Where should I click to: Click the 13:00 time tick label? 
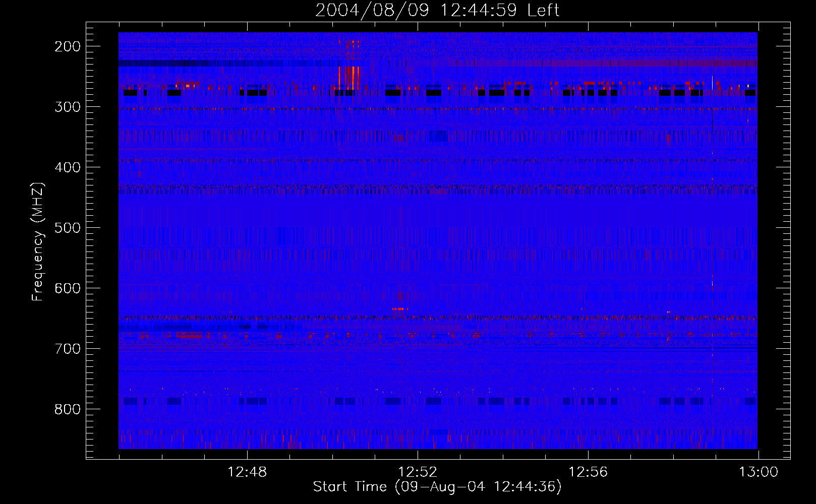coord(759,472)
